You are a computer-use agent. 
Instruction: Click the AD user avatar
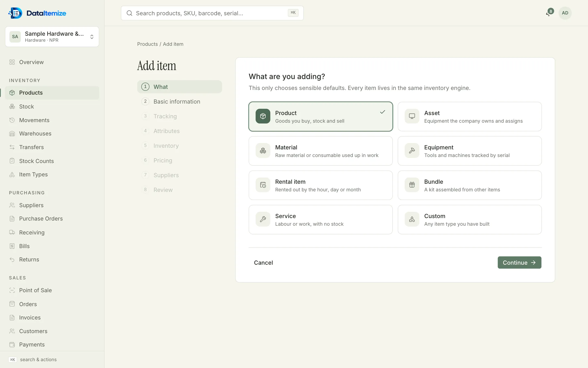point(565,13)
